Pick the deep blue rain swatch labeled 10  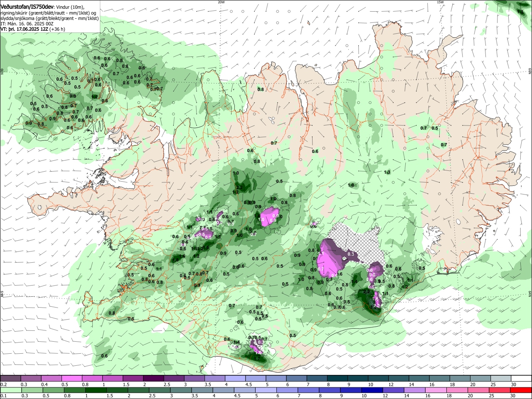pos(372,390)
